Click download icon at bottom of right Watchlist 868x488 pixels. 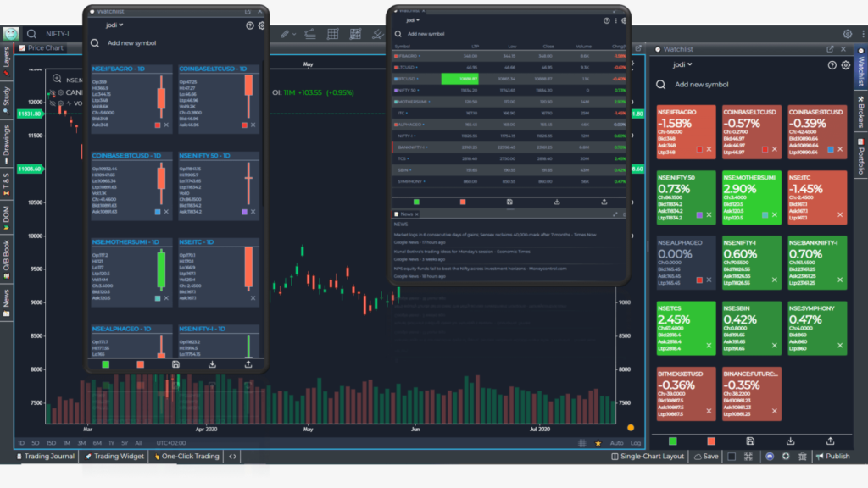pyautogui.click(x=790, y=441)
